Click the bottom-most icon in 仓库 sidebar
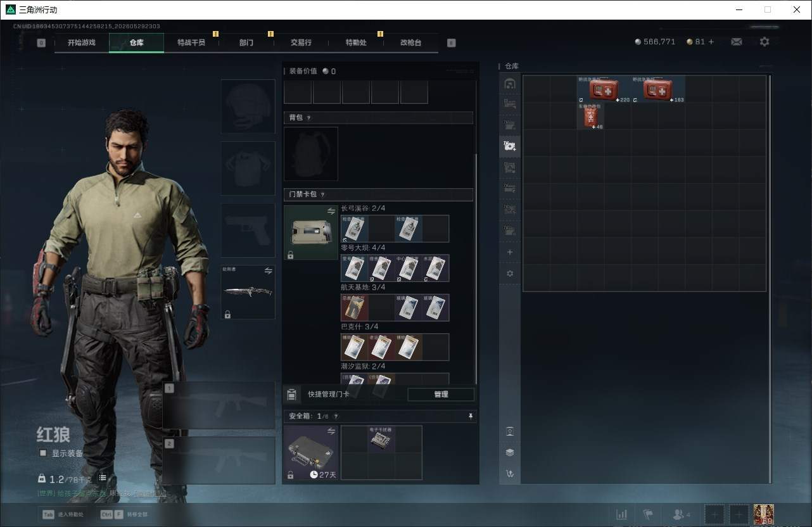This screenshot has height=527, width=812. (x=510, y=473)
